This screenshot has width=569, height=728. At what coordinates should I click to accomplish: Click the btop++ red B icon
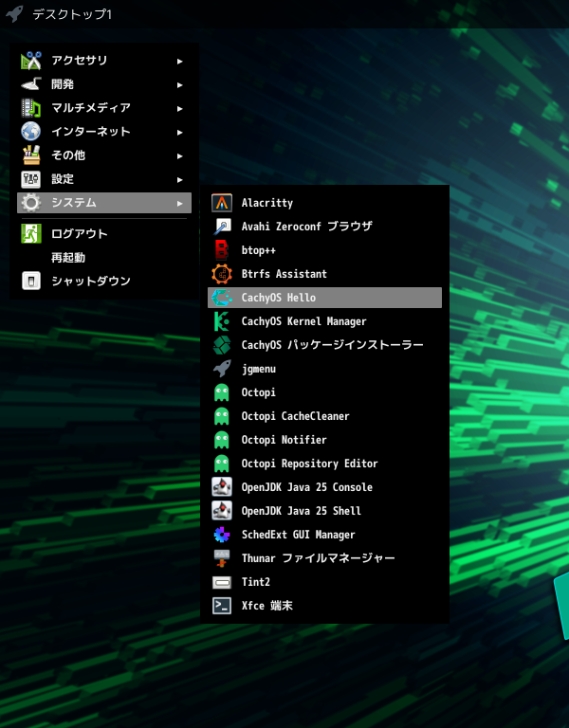pos(222,250)
